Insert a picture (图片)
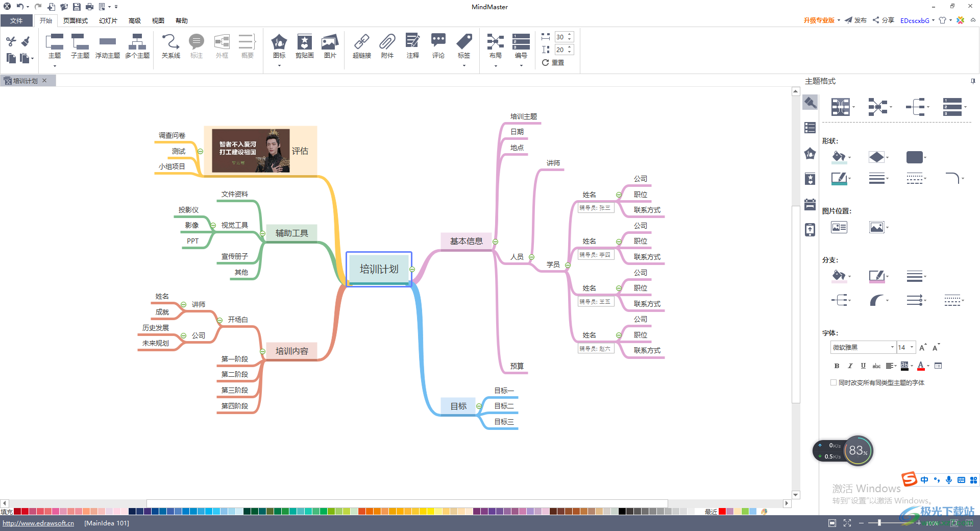The image size is (980, 531). [x=330, y=47]
